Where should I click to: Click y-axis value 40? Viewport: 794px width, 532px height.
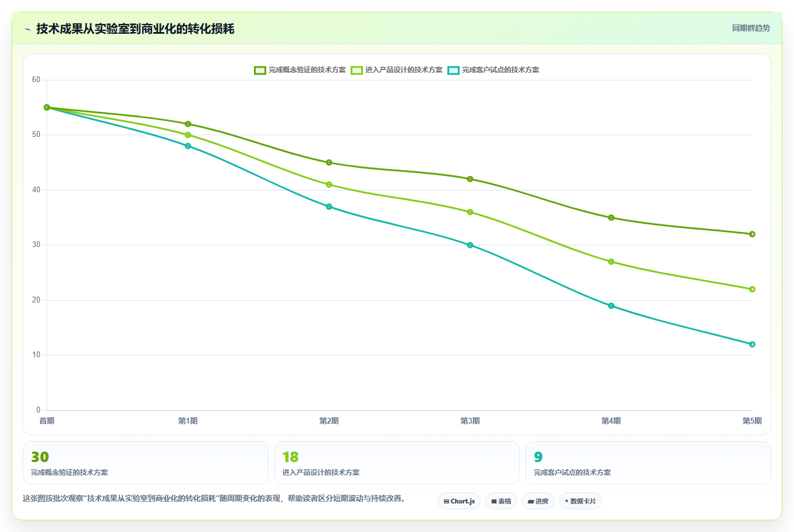coord(36,190)
